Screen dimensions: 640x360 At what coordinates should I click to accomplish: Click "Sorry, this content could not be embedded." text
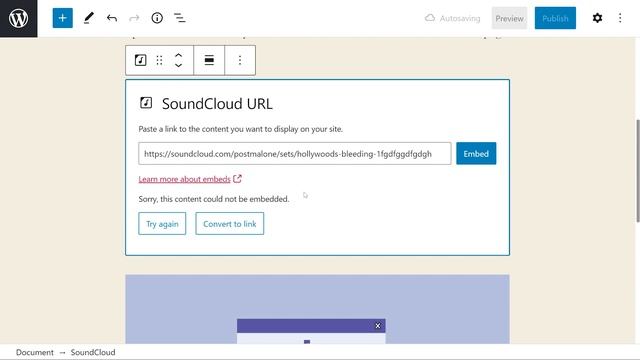tap(213, 199)
